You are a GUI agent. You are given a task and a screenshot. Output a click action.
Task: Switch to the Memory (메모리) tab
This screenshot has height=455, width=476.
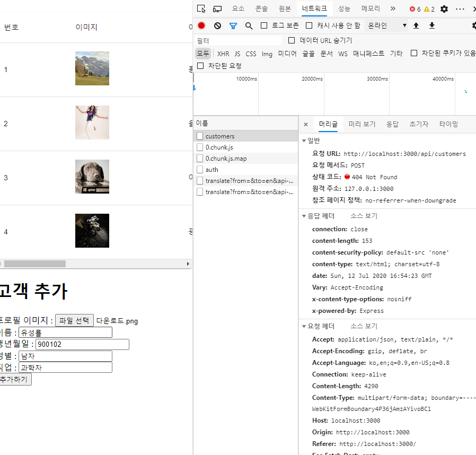tap(371, 8)
